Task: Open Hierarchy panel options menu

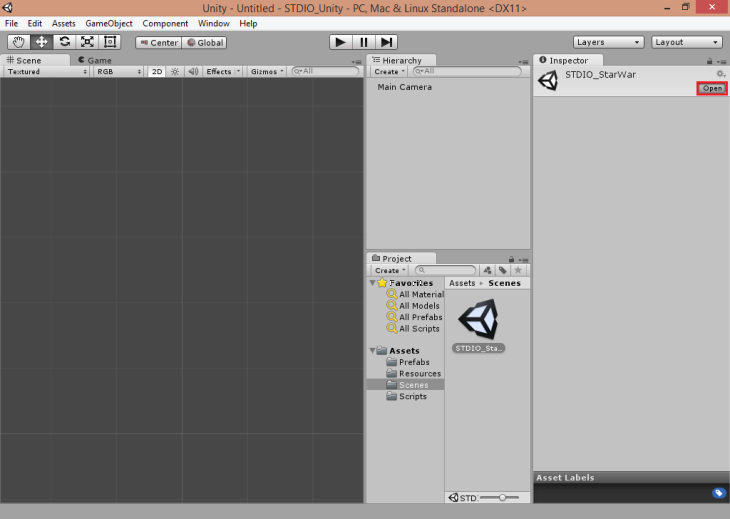Action: pos(524,62)
